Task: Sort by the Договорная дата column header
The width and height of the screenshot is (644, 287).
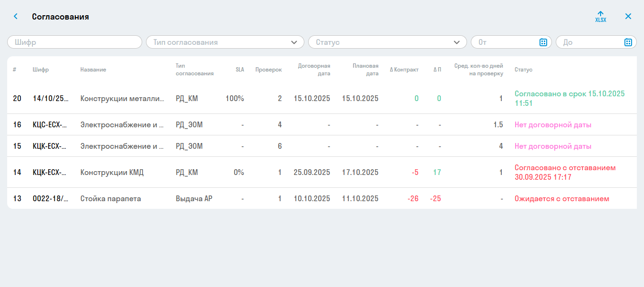Action: 314,70
